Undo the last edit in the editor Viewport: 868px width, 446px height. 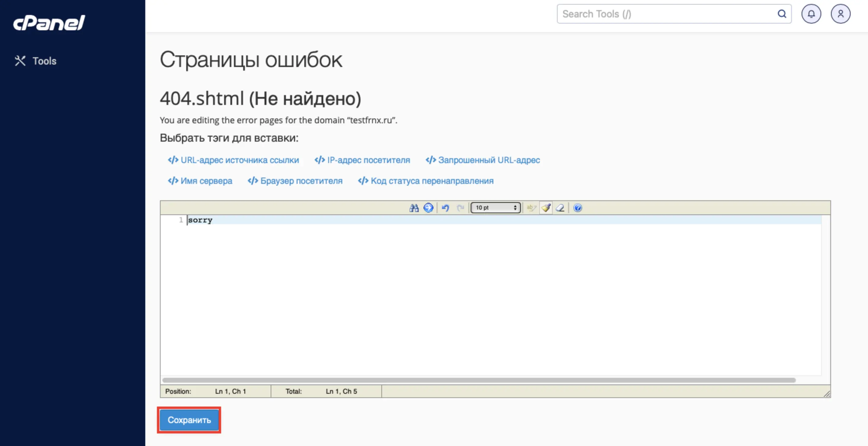[x=445, y=208]
